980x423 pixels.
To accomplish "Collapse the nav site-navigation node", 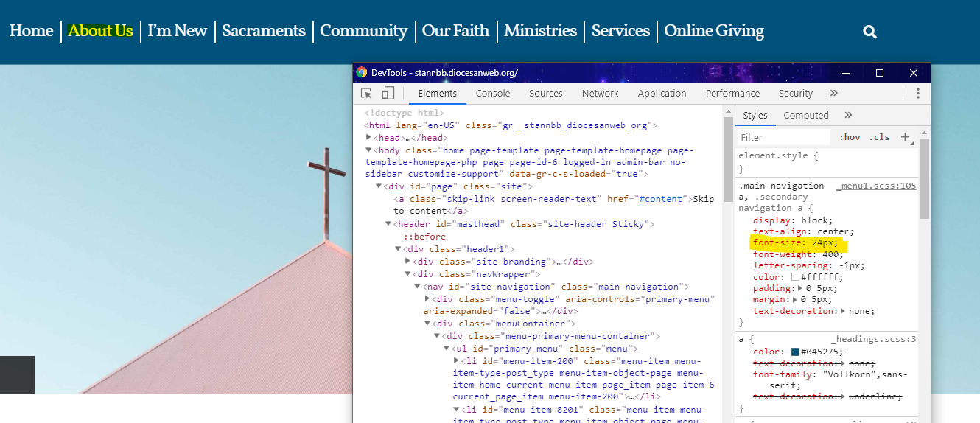I will (417, 287).
